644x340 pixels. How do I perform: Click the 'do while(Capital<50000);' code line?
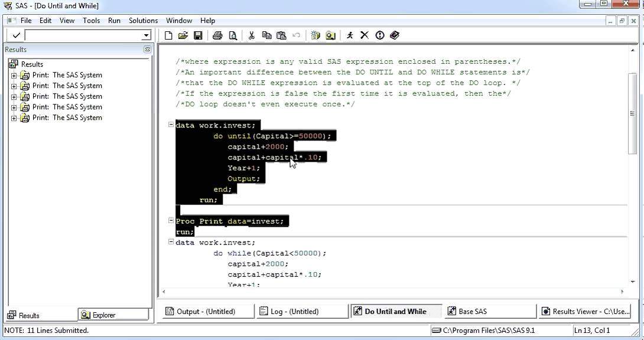tap(269, 253)
